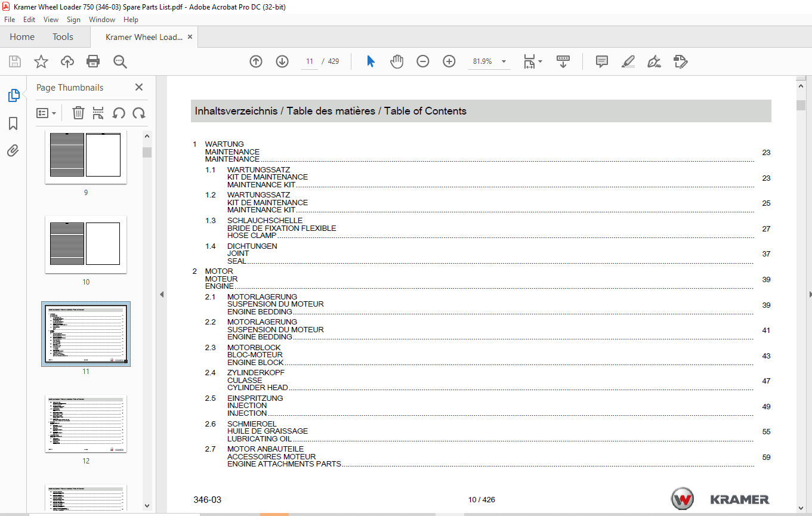Viewport: 812px width, 516px height.
Task: Click the 2.7 MOTOR ANBAUTEILE entry
Action: [487, 456]
